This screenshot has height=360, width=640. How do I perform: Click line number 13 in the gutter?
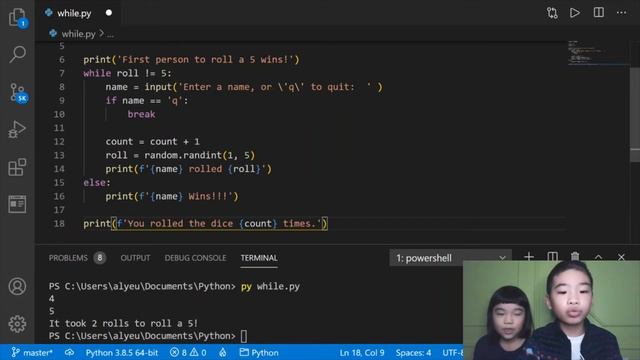tap(59, 156)
